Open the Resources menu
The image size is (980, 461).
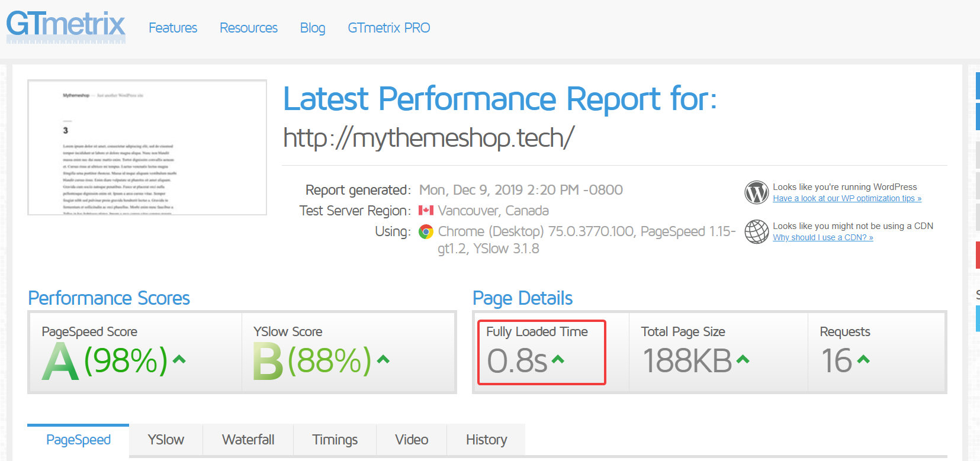coord(249,28)
